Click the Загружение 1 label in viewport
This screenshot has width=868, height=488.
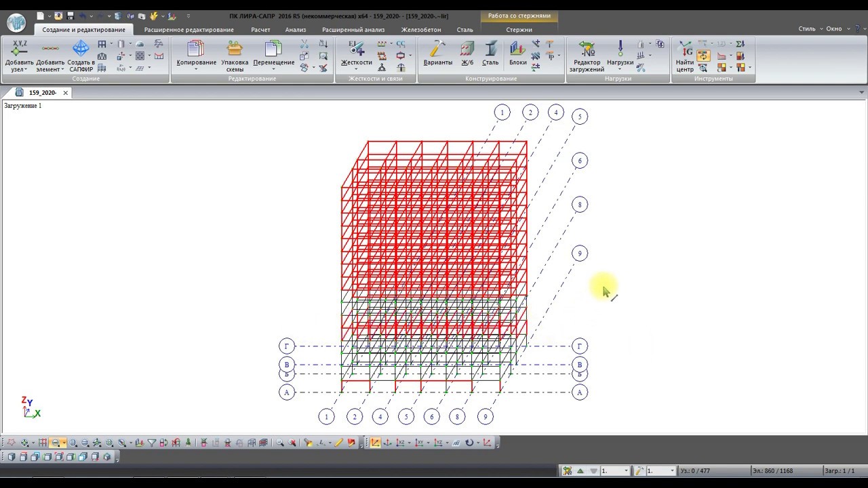click(23, 106)
